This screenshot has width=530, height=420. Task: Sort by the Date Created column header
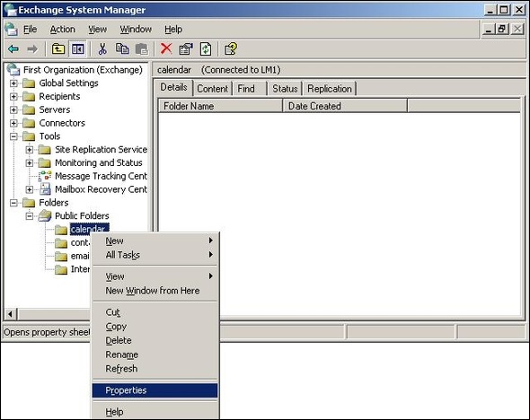[x=345, y=106]
